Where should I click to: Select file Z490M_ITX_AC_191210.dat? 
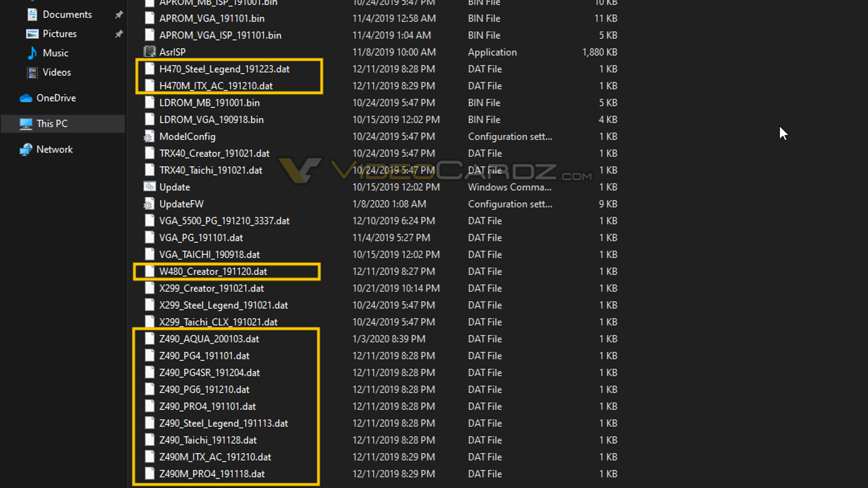[215, 457]
